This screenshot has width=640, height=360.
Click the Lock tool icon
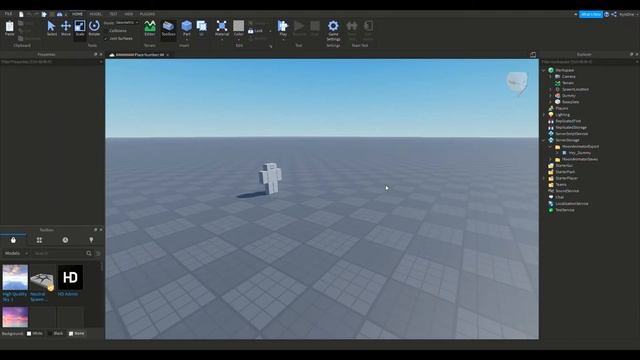coord(256,31)
